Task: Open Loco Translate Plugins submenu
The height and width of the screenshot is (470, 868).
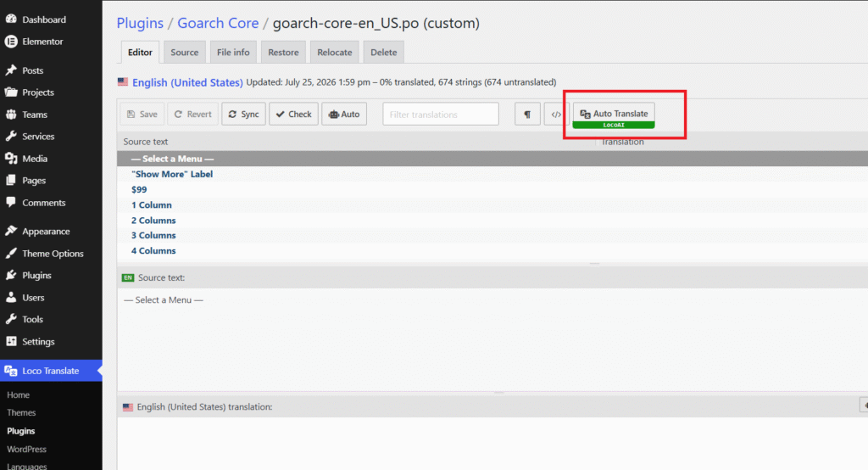Action: (21, 431)
